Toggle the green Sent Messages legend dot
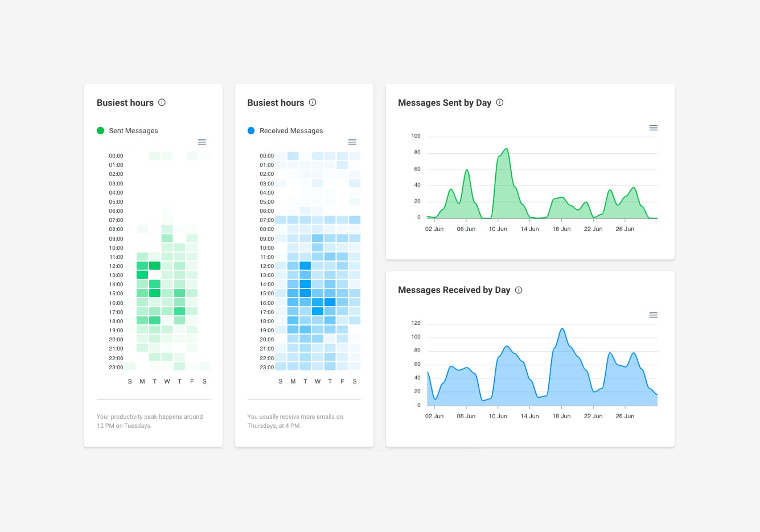760x532 pixels. [x=100, y=130]
